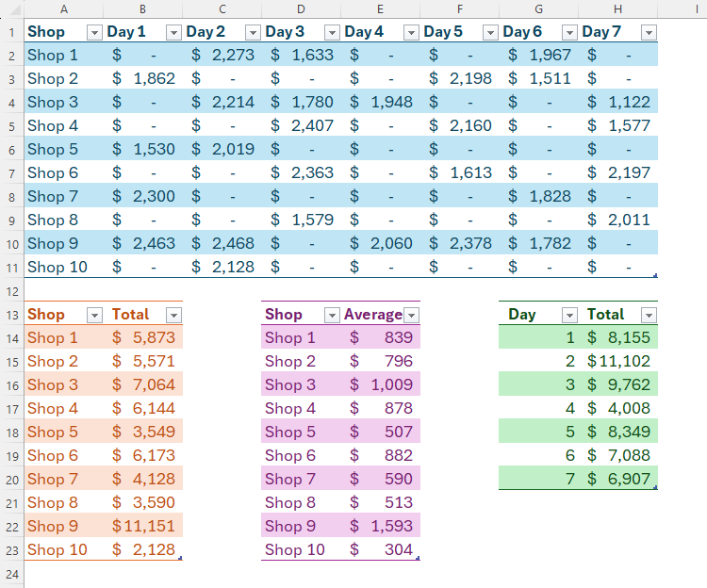
Task: Click the 1,862 cell for Shop 2
Action: [142, 78]
